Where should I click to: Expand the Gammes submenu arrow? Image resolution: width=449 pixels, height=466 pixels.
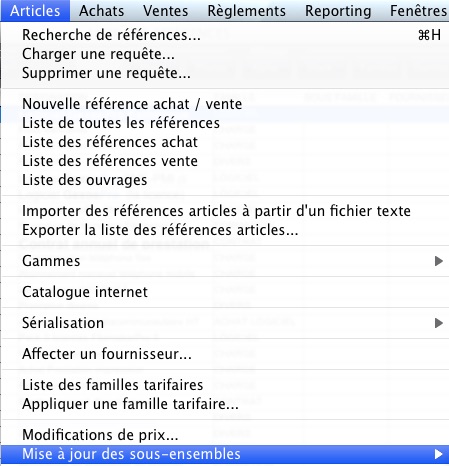439,261
